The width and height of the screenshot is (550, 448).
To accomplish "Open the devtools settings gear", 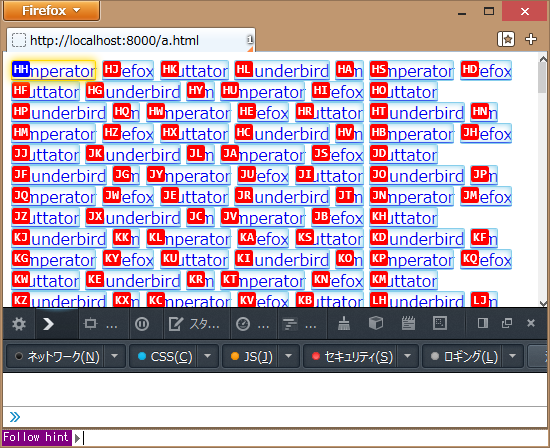I will tap(19, 324).
